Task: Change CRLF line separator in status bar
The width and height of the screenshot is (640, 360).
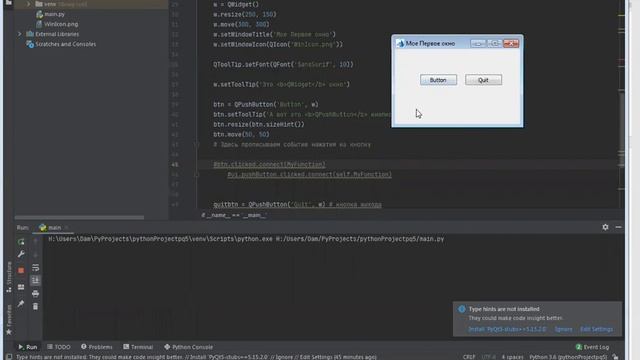Action: (x=469, y=357)
